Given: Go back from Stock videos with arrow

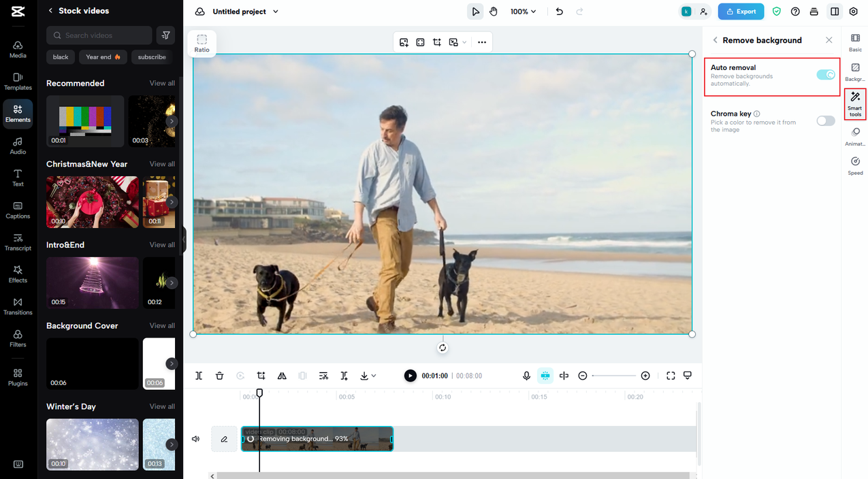Looking at the screenshot, I should pos(50,11).
